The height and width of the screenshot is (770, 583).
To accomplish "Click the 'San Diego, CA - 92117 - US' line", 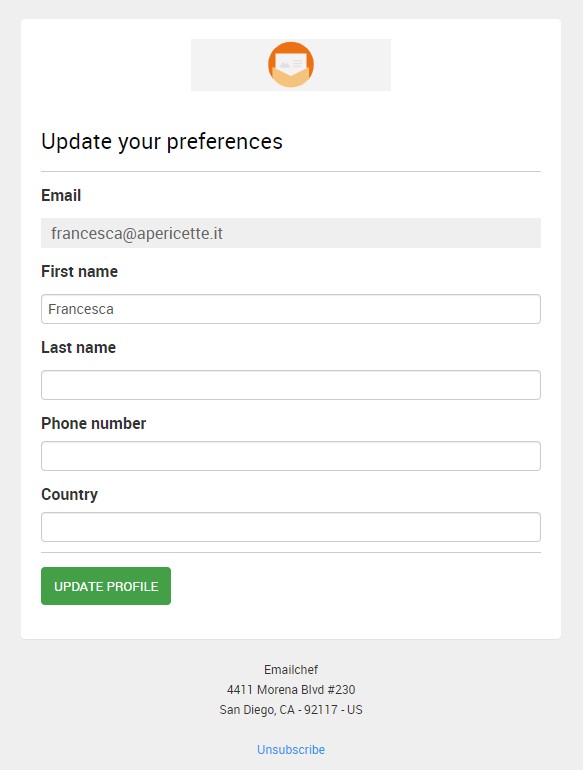I will [x=291, y=710].
